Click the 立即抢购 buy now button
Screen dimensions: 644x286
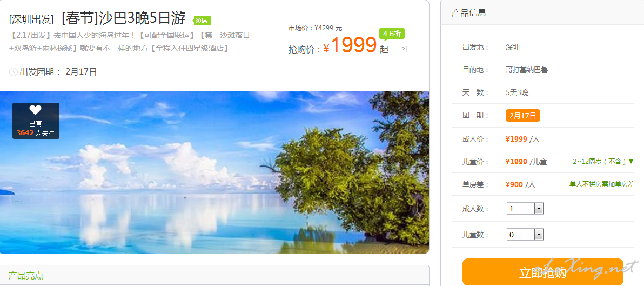click(542, 272)
